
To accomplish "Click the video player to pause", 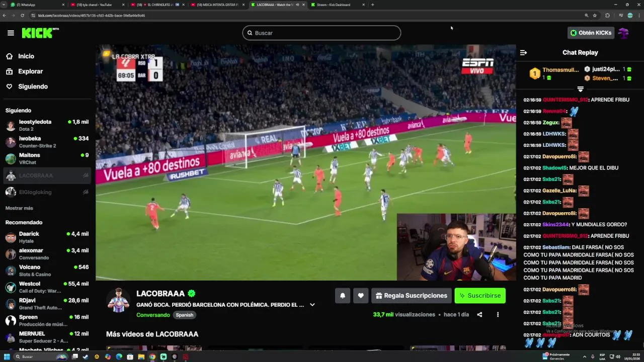I will 305,162.
